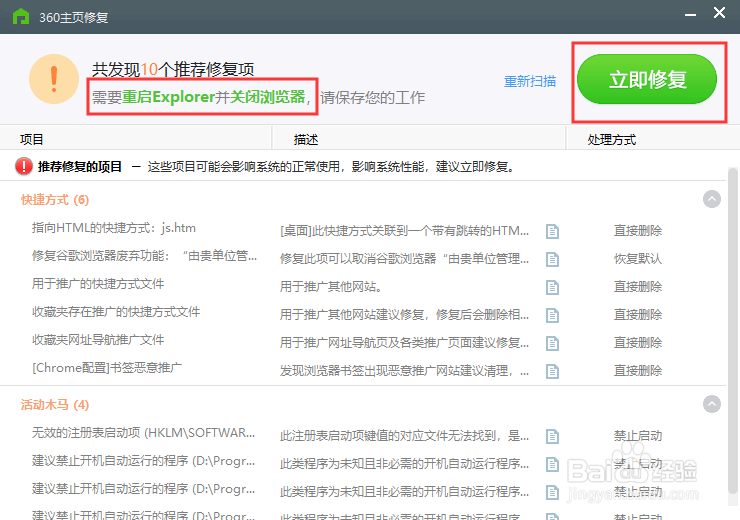Open details icon for 收藏夹存在推广的快捷方式文件 row
Screen dimensions: 740x520
coord(552,315)
